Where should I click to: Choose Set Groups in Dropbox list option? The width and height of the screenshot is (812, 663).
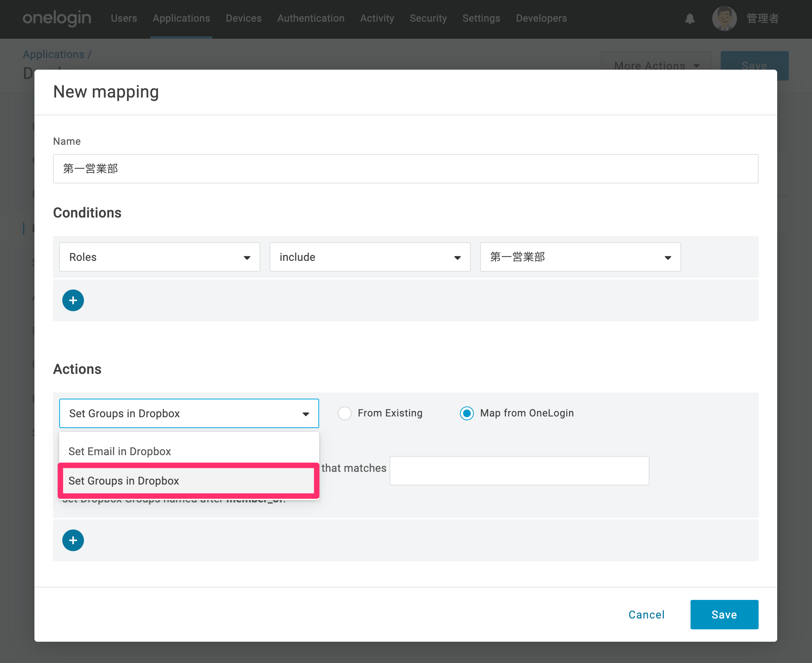(188, 481)
